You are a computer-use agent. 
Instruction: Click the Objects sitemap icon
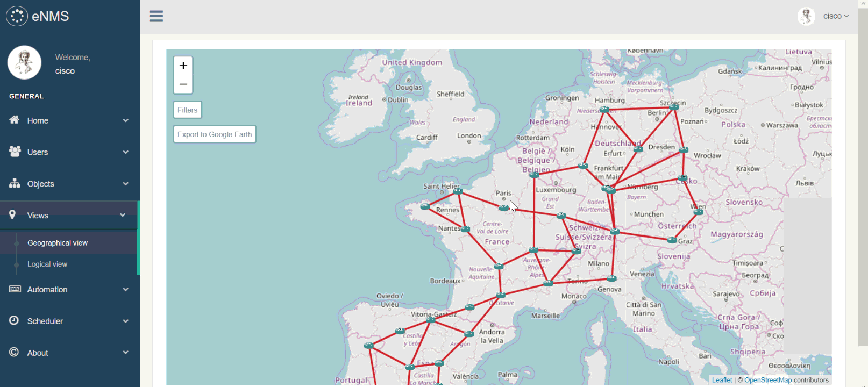(x=15, y=183)
